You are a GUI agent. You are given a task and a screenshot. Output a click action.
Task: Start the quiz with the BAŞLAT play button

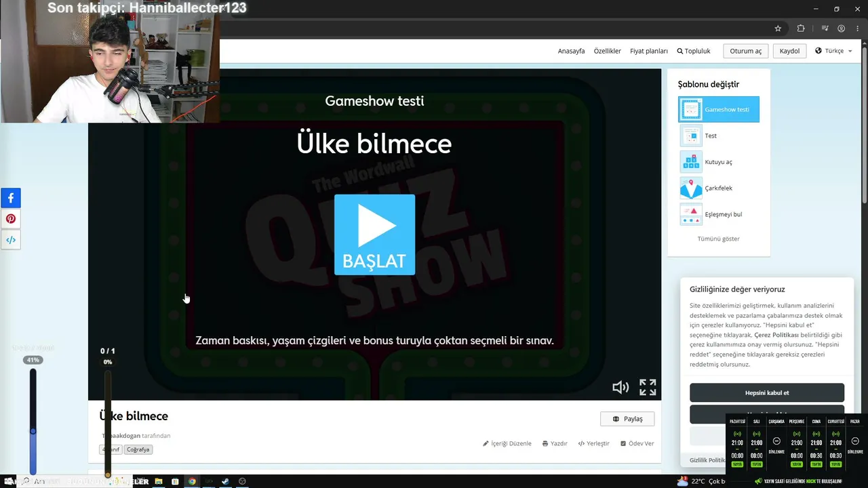(x=374, y=235)
